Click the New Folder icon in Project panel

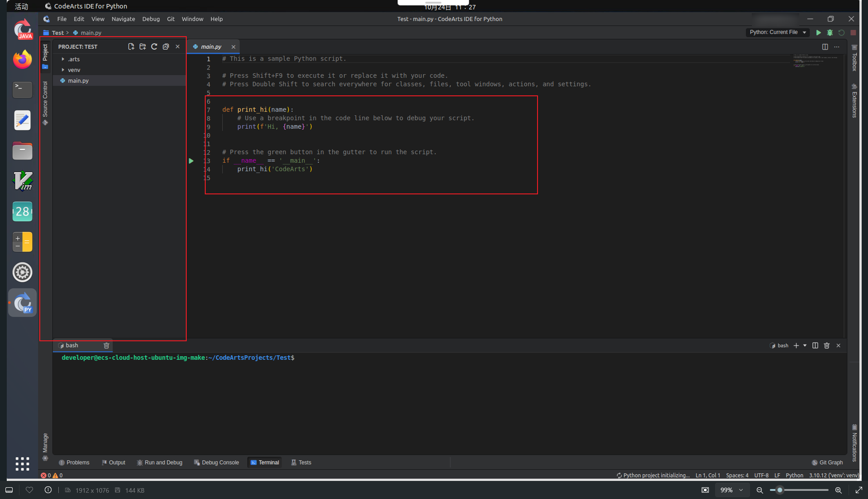coord(143,47)
